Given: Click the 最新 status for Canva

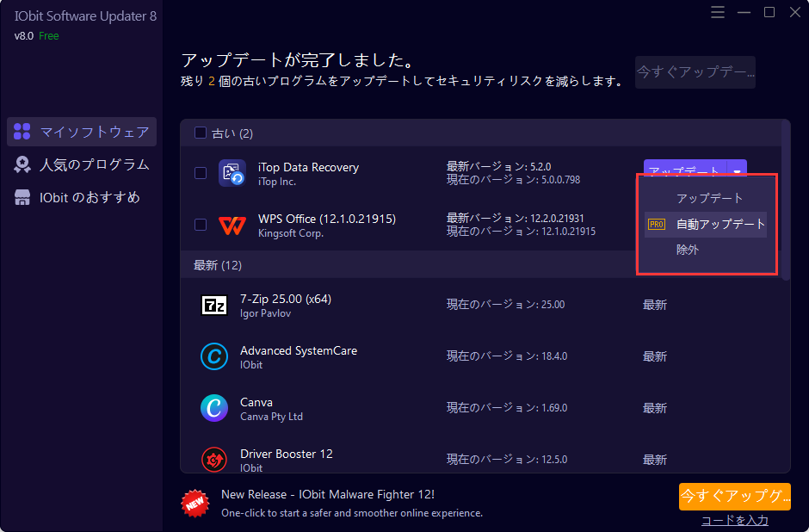Looking at the screenshot, I should click(655, 408).
